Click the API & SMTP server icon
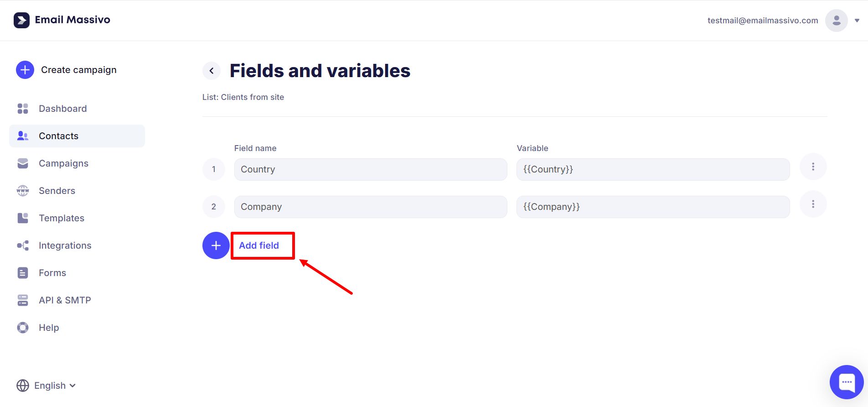 [23, 300]
